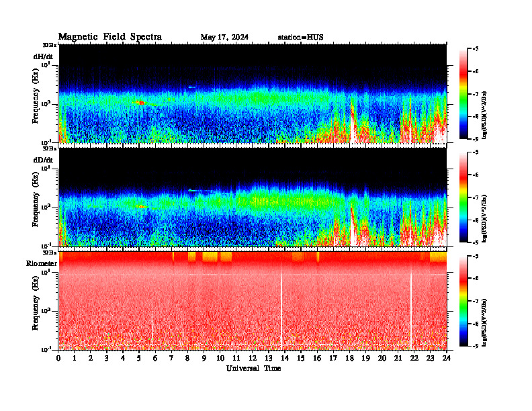
Task: Click the '-7' value on the dD/dt color scale
Action: [x=476, y=197]
